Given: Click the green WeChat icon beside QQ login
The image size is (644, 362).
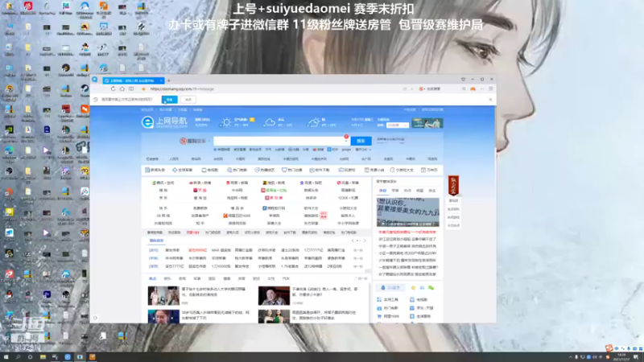Looking at the screenshot, I should [x=431, y=288].
